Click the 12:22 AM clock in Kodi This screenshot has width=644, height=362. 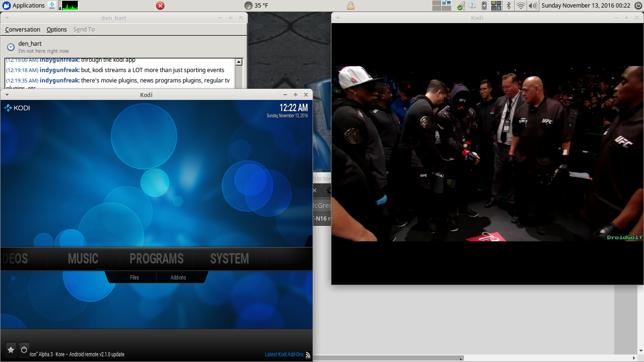point(294,107)
